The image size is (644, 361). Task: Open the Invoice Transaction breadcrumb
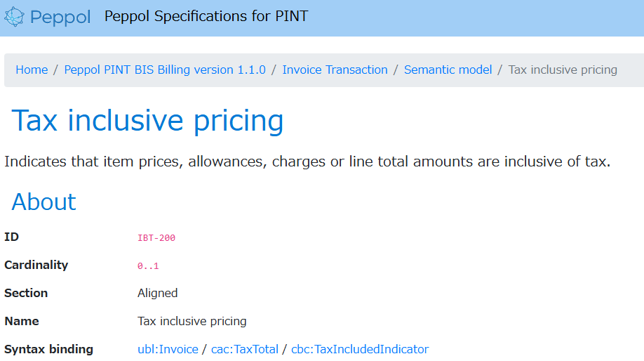pyautogui.click(x=335, y=70)
